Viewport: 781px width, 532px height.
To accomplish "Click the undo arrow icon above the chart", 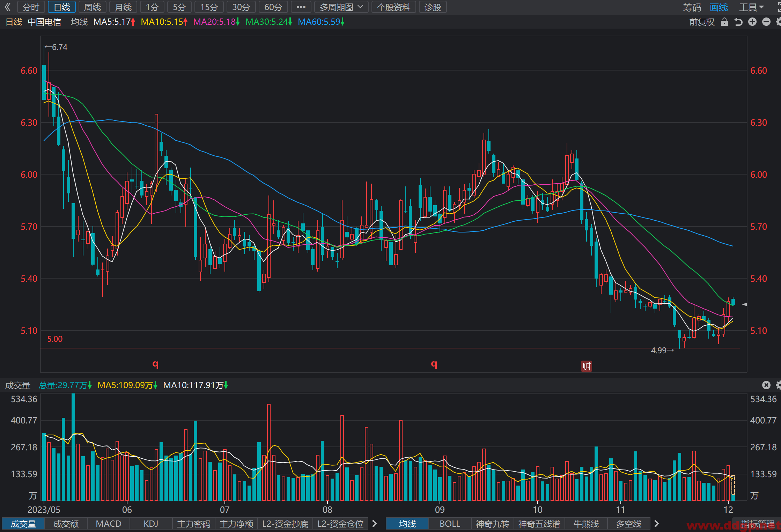I will click(738, 22).
